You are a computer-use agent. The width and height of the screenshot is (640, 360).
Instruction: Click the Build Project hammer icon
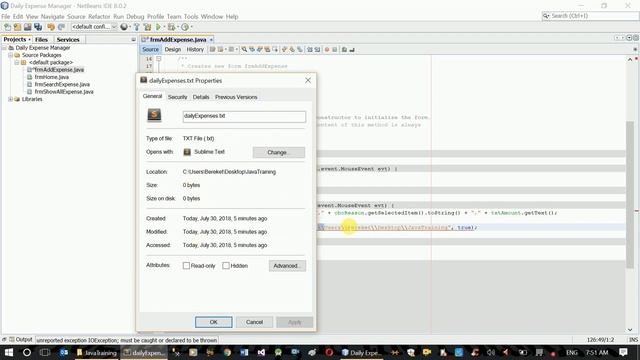click(137, 27)
